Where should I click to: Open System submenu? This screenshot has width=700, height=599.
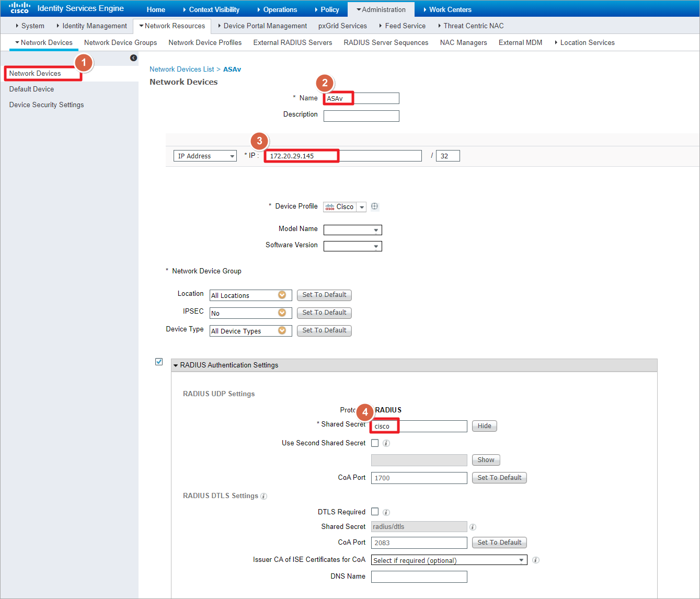pos(30,26)
